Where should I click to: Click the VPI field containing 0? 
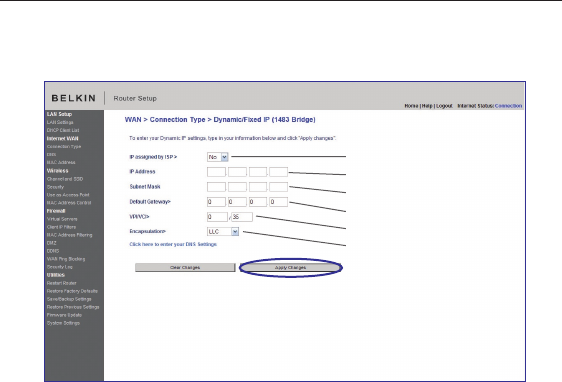[217, 217]
